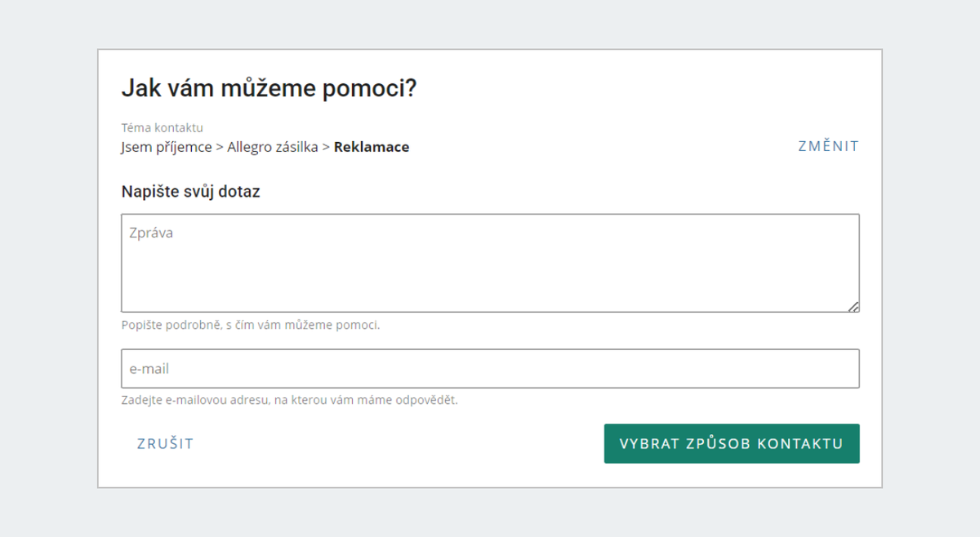Screen dimensions: 980x537
Task: Click the Jak vám můžeme pomoci heading
Action: pyautogui.click(x=269, y=89)
